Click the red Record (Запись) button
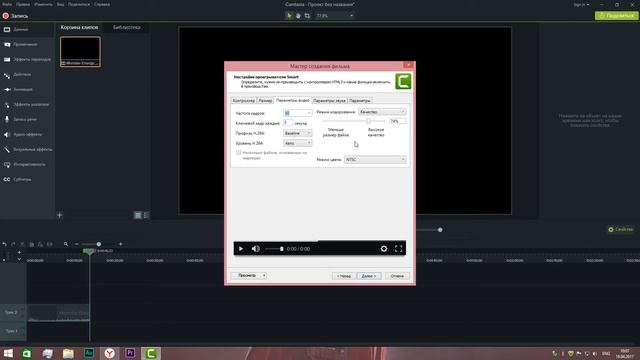The width and height of the screenshot is (640, 360). click(x=15, y=16)
